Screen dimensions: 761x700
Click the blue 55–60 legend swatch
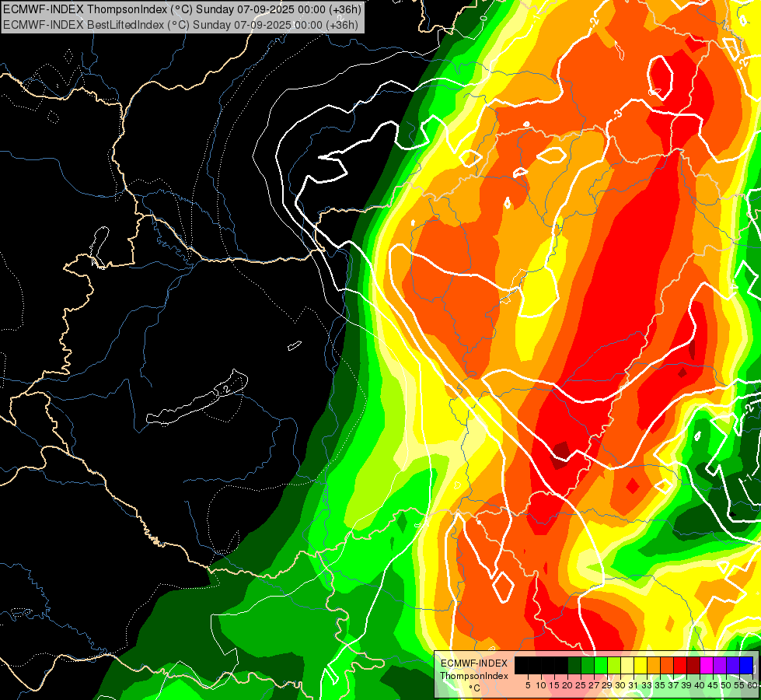pos(746,665)
